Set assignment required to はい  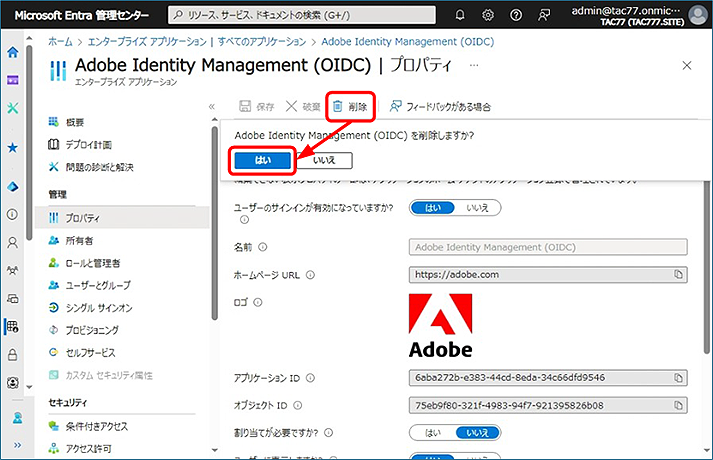tap(432, 433)
